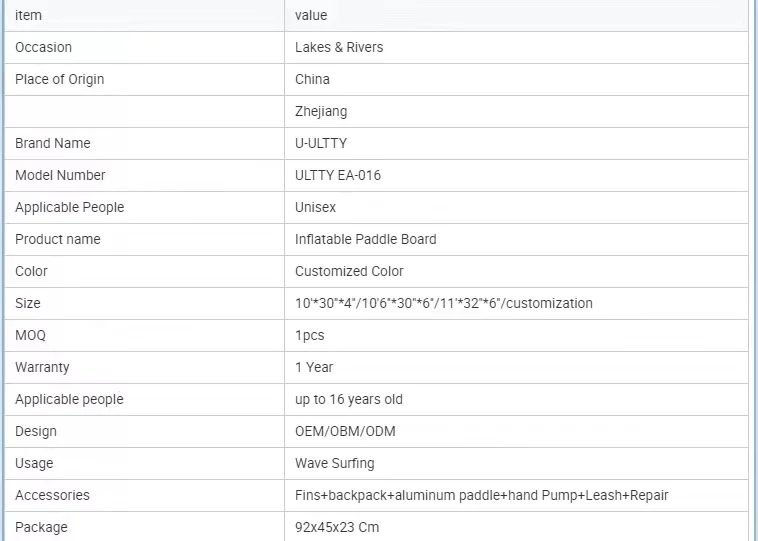The width and height of the screenshot is (758, 541).
Task: Click the 'item' header cell
Action: [x=29, y=15]
